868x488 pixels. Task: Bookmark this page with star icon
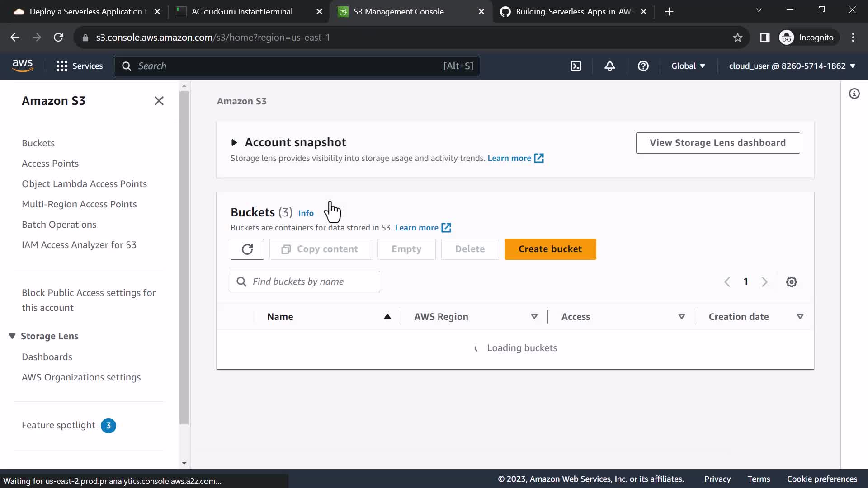point(737,38)
